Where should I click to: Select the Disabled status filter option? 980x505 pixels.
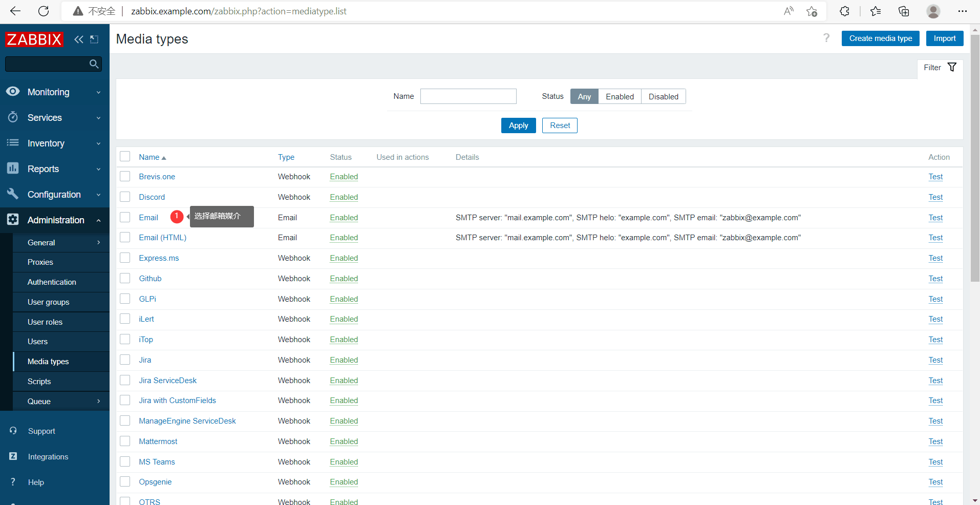(664, 96)
